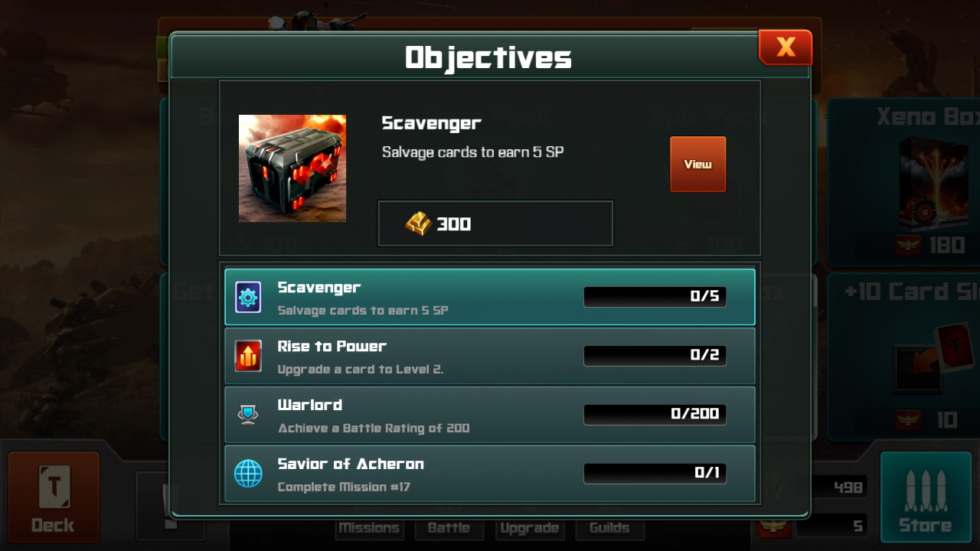This screenshot has width=980, height=551.
Task: Click the Scavenger gear icon
Action: tap(248, 297)
